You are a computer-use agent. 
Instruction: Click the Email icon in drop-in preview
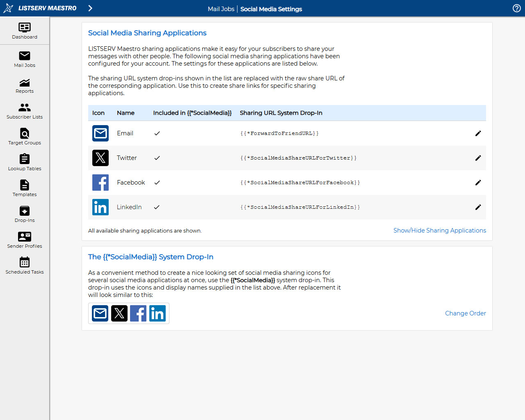click(x=100, y=313)
